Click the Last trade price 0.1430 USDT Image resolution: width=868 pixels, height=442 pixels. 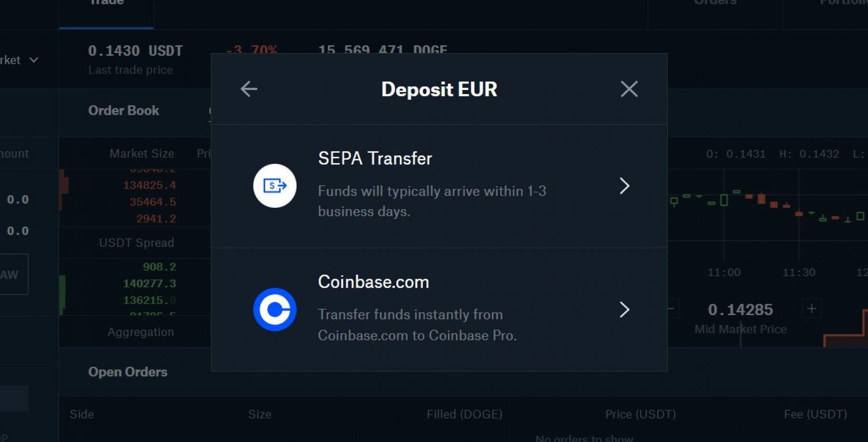(135, 51)
